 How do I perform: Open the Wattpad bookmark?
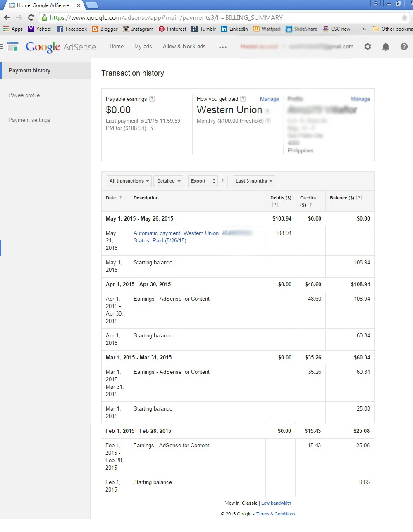(x=267, y=29)
